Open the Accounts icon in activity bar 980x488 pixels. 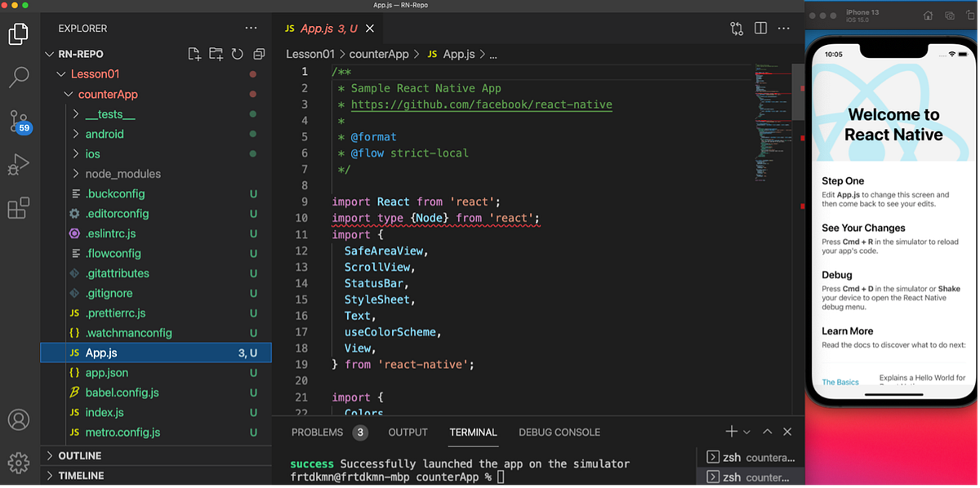pos(19,419)
